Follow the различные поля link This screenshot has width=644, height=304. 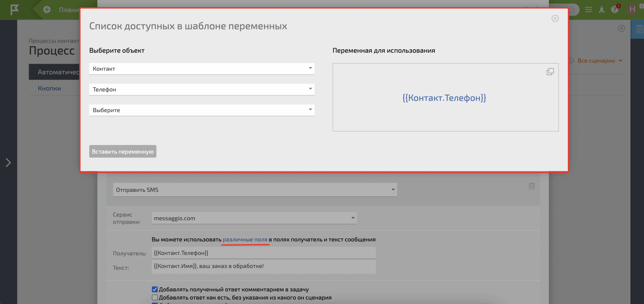click(245, 239)
